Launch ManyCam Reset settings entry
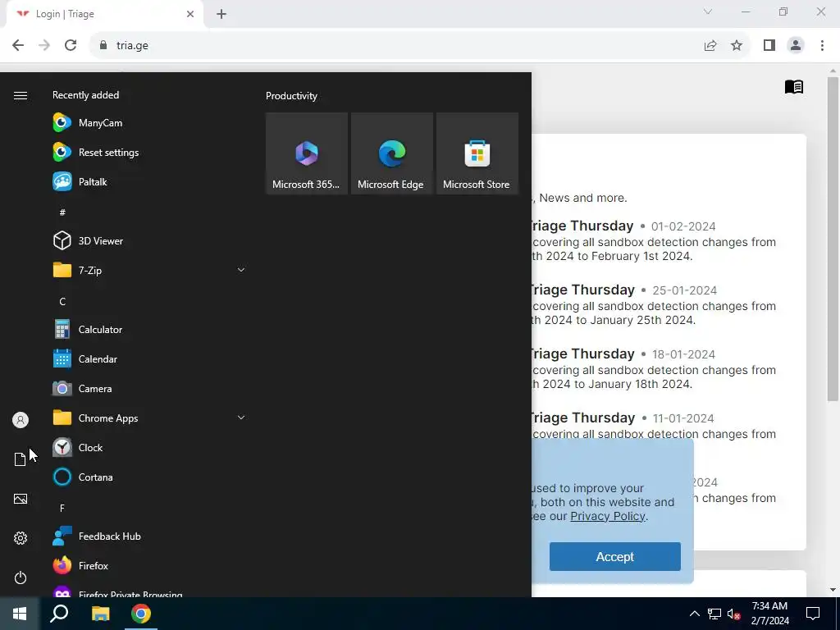The image size is (840, 630). click(149, 152)
